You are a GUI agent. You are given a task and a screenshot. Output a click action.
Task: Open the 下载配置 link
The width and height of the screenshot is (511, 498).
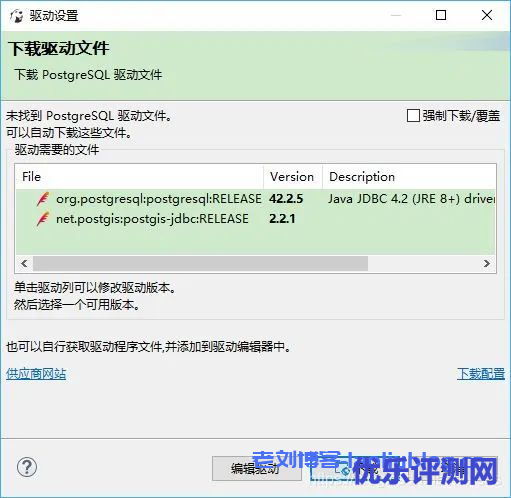click(481, 374)
